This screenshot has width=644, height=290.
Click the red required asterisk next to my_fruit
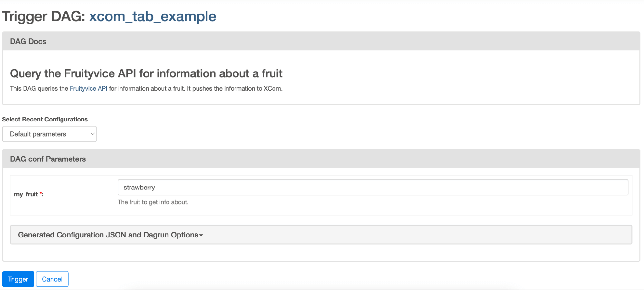tap(41, 194)
